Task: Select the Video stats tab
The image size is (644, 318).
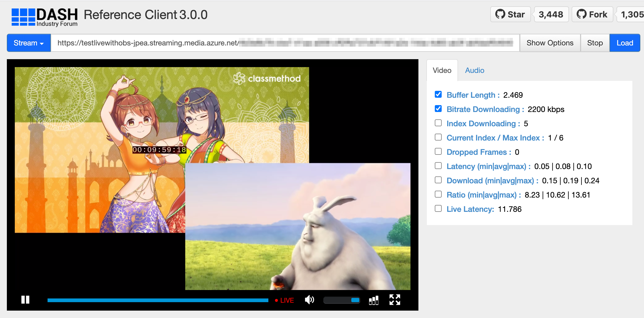Action: point(442,70)
